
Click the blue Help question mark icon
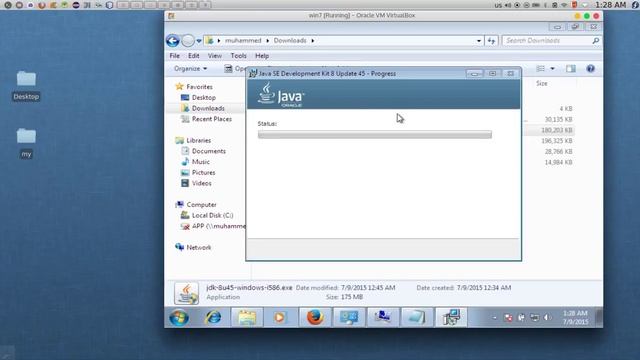coord(590,69)
